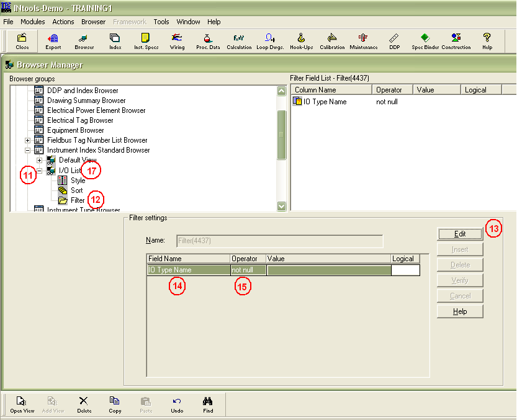Image resolution: width=517 pixels, height=420 pixels.
Task: Expand the Fieldbus Tag Number List Browser
Action: [27, 140]
